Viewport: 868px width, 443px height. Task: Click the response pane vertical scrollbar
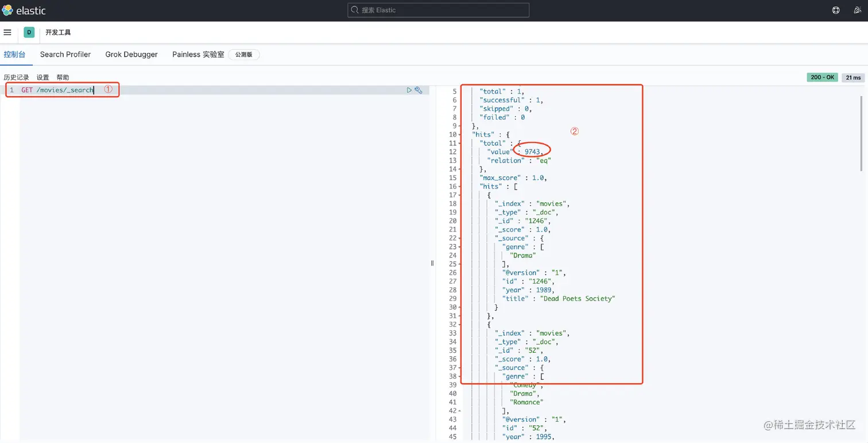[x=861, y=133]
